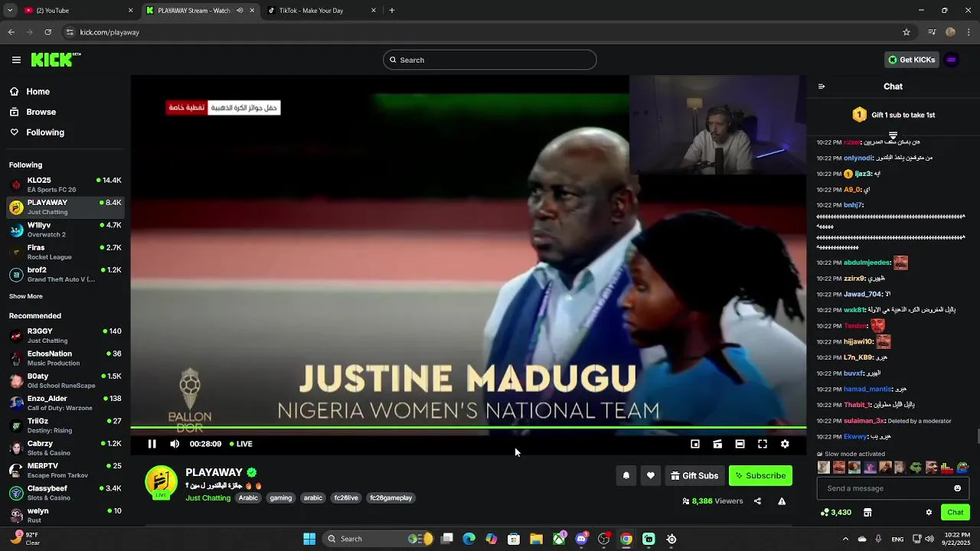
Task: Open picture-in-picture mini player
Action: pos(695,444)
